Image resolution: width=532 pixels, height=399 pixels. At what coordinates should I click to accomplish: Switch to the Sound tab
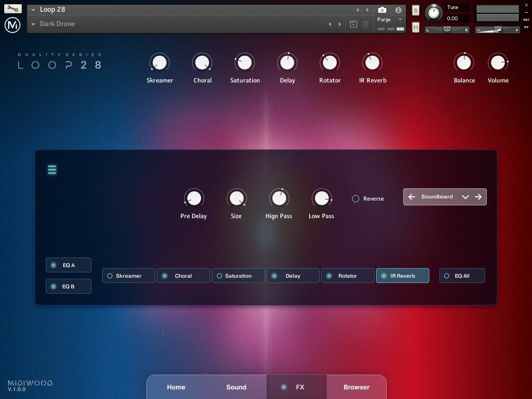(236, 387)
